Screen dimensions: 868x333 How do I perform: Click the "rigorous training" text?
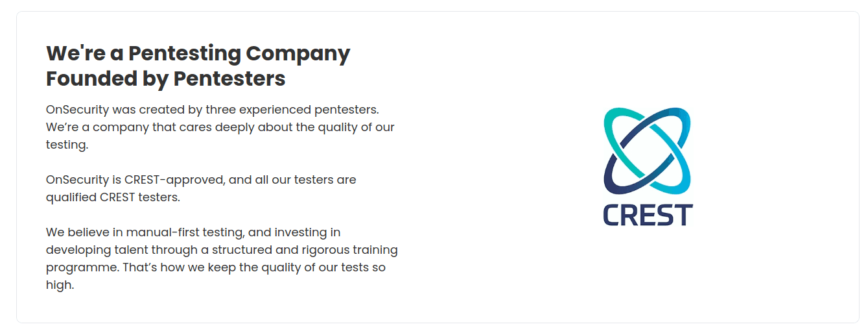(360, 250)
